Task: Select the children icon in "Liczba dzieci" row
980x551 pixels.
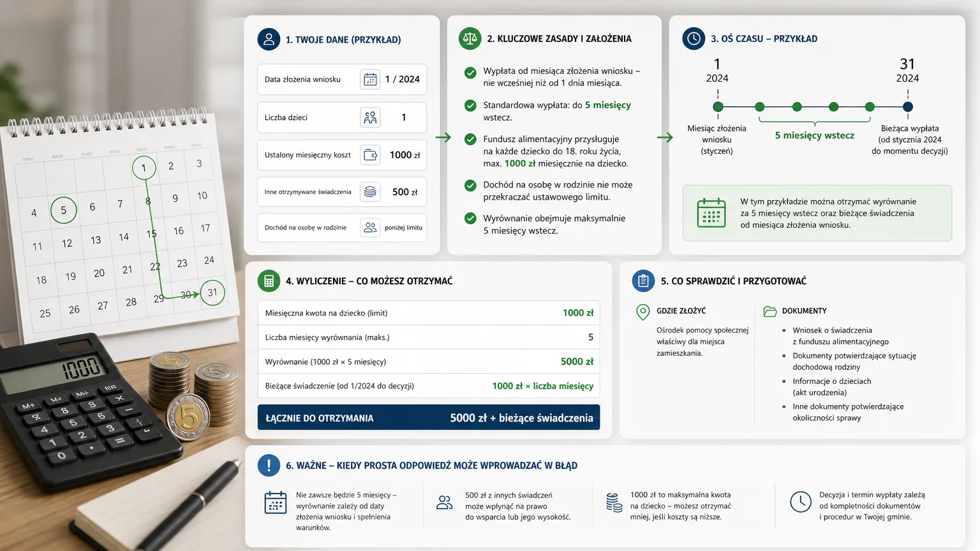Action: tap(370, 117)
